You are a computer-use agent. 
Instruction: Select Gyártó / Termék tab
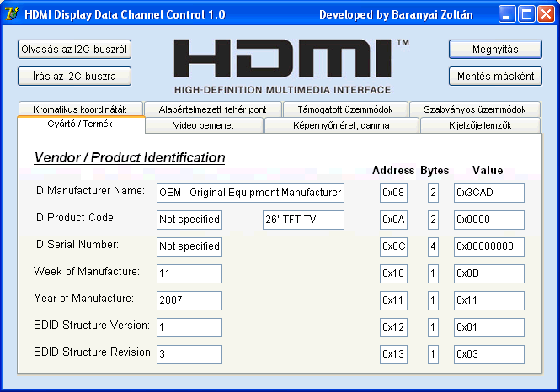pos(80,124)
